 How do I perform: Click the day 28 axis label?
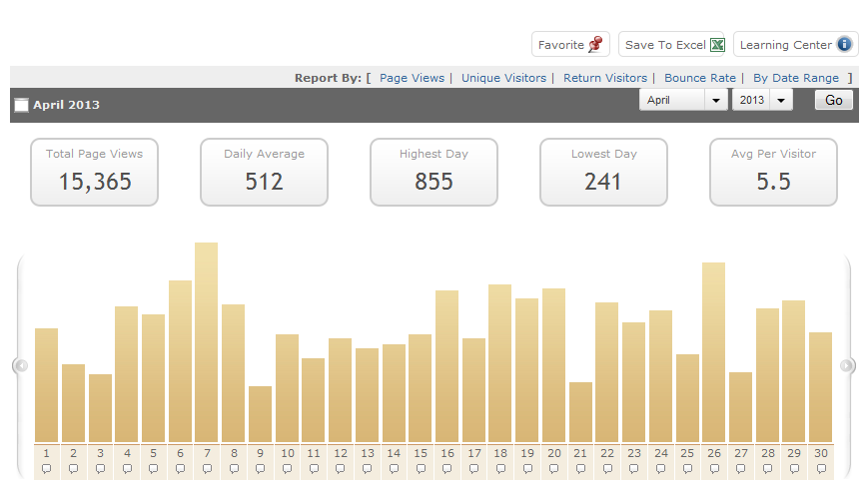768,453
